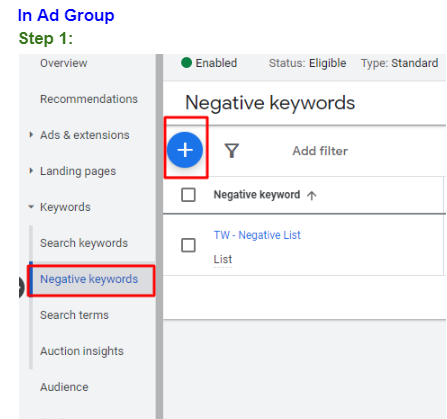Click the Negative keyword column header
447x419 pixels.
coord(257,195)
